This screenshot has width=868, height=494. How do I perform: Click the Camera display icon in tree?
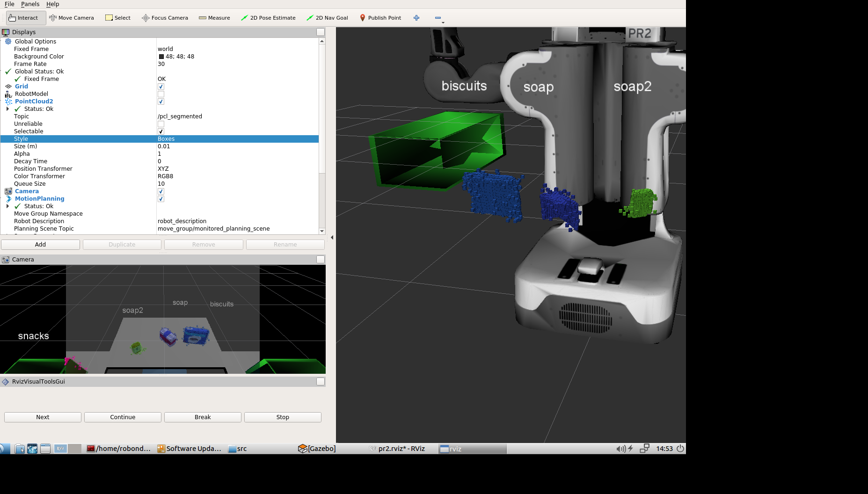8,191
